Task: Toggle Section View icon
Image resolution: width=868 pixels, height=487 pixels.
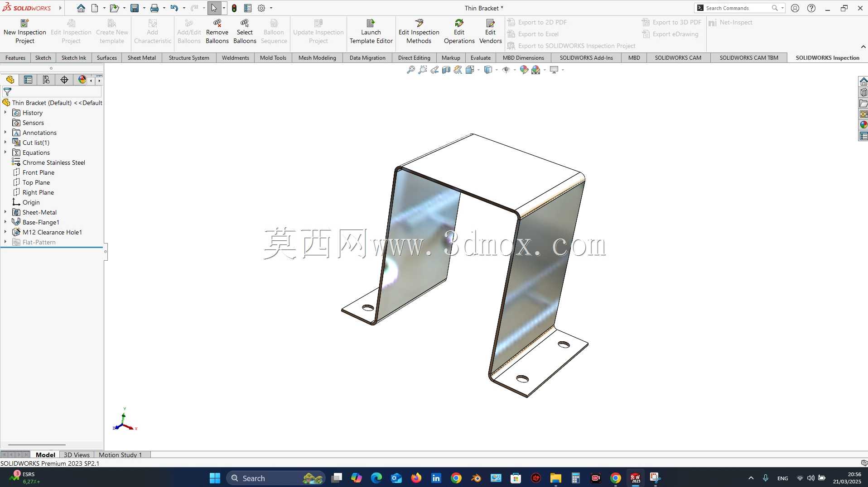Action: [x=446, y=70]
